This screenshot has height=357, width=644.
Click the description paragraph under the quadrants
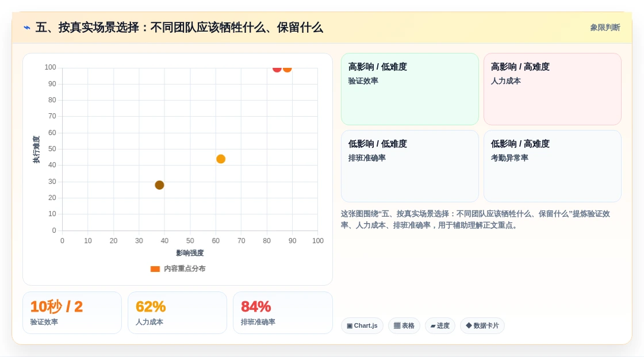tap(475, 220)
